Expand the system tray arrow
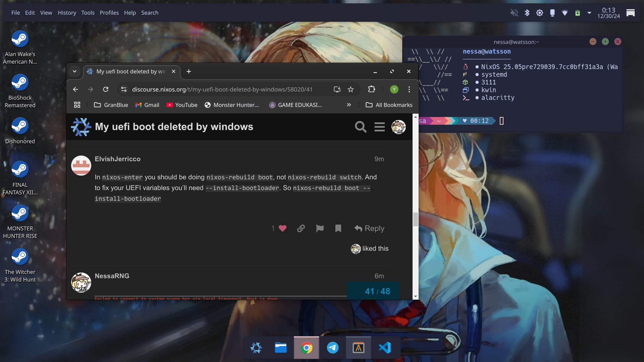The image size is (644, 362). click(x=589, y=12)
